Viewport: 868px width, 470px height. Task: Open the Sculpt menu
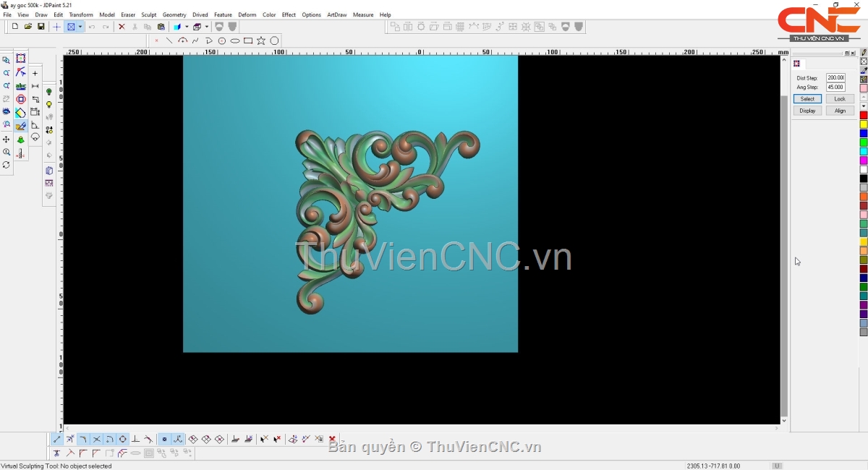click(148, 14)
